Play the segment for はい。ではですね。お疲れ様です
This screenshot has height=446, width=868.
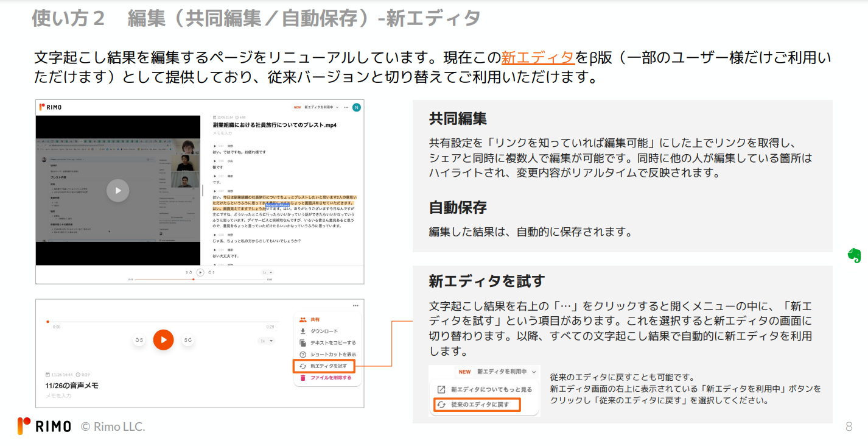coord(215,146)
